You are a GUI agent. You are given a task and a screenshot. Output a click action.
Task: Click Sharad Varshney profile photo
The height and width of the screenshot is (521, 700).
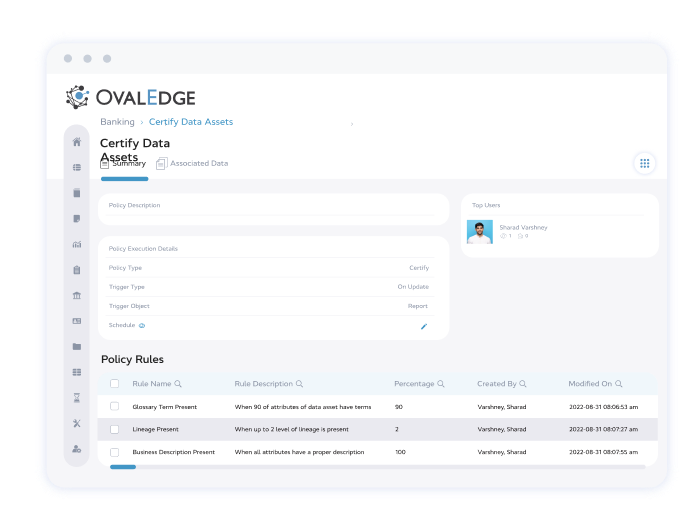click(x=480, y=232)
